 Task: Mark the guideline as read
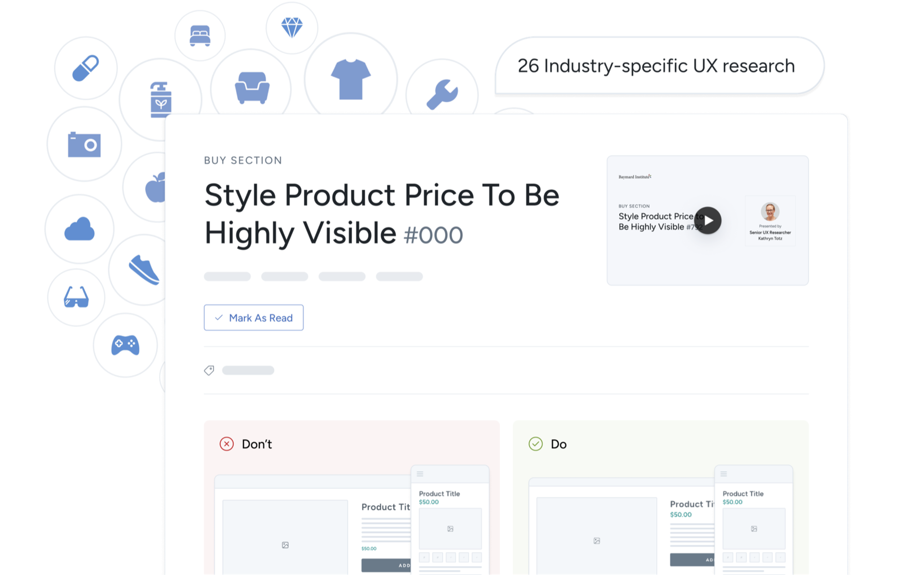(x=254, y=317)
